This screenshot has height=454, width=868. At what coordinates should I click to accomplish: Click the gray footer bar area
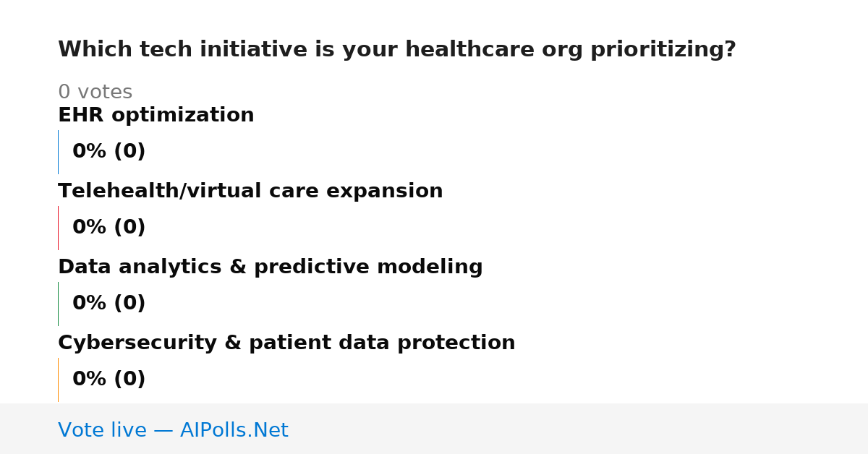point(434,429)
